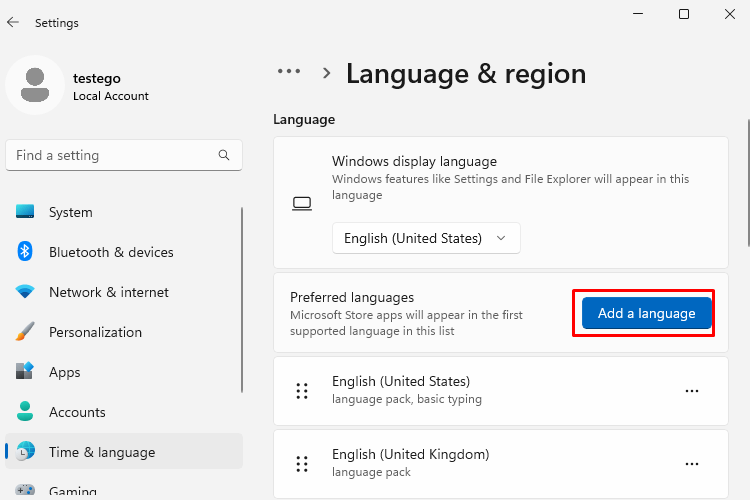750x500 pixels.
Task: Click the Personalization paintbrush icon
Action: [x=25, y=331]
